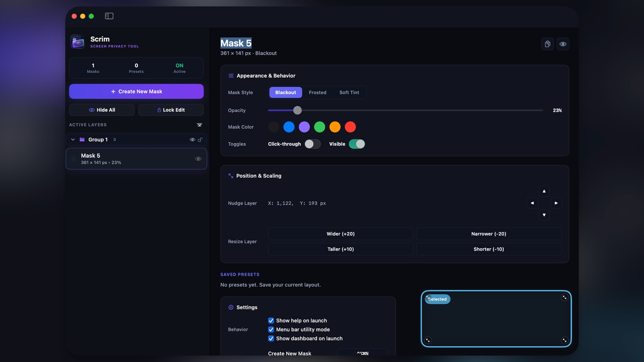Screen dimensions: 644x362
Task: Click top-right resize handle of mask overlay
Action: 564,297
